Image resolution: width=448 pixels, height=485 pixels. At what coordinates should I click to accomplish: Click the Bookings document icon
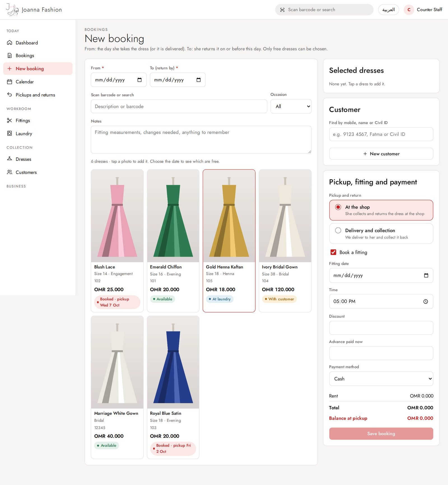(10, 55)
